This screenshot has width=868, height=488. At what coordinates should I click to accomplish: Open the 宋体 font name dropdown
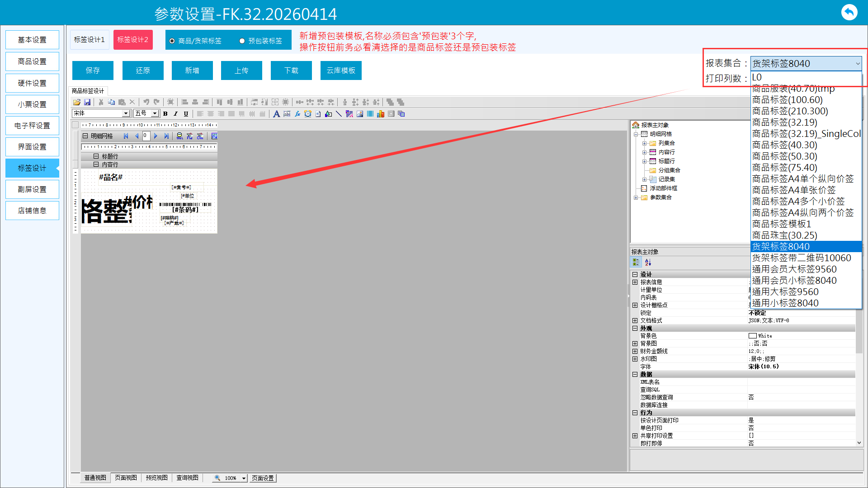126,113
